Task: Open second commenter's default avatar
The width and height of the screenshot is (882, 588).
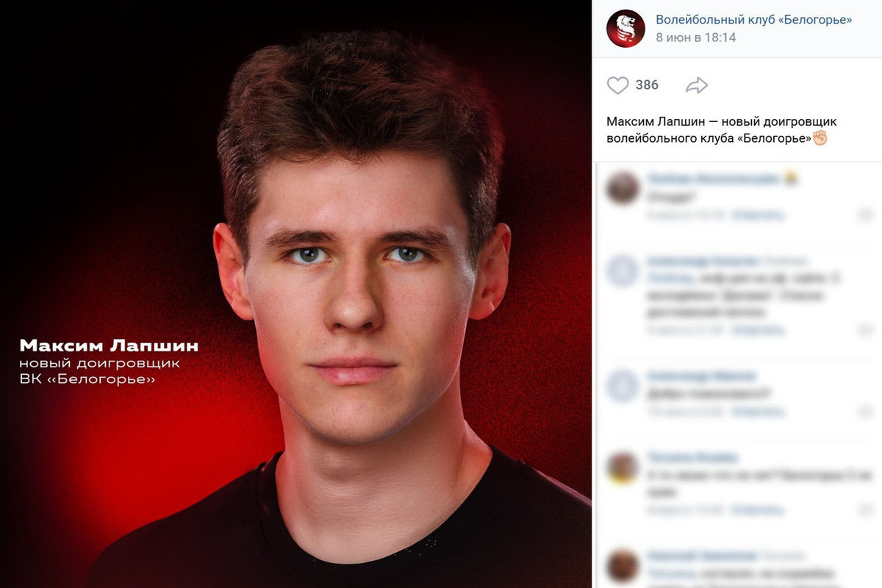Action: 623,271
